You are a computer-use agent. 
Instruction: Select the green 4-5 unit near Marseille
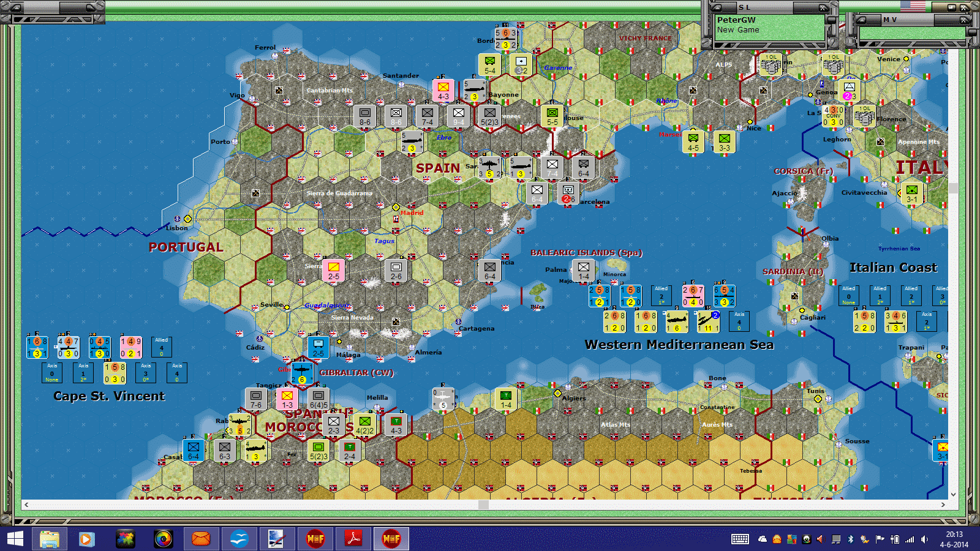tap(693, 142)
